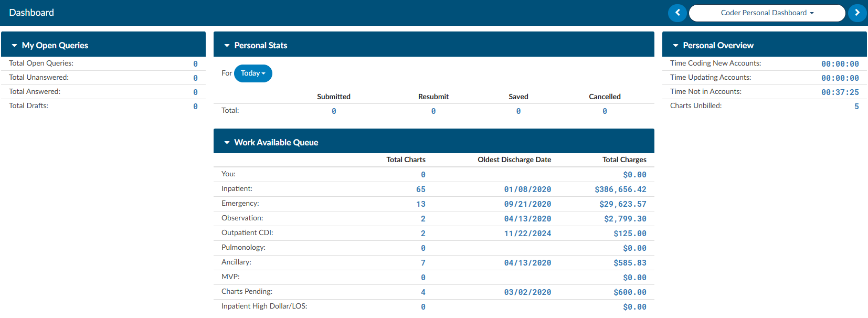Click Emergency oldest discharge date 09/21/2020
This screenshot has height=318, width=868.
coord(527,204)
